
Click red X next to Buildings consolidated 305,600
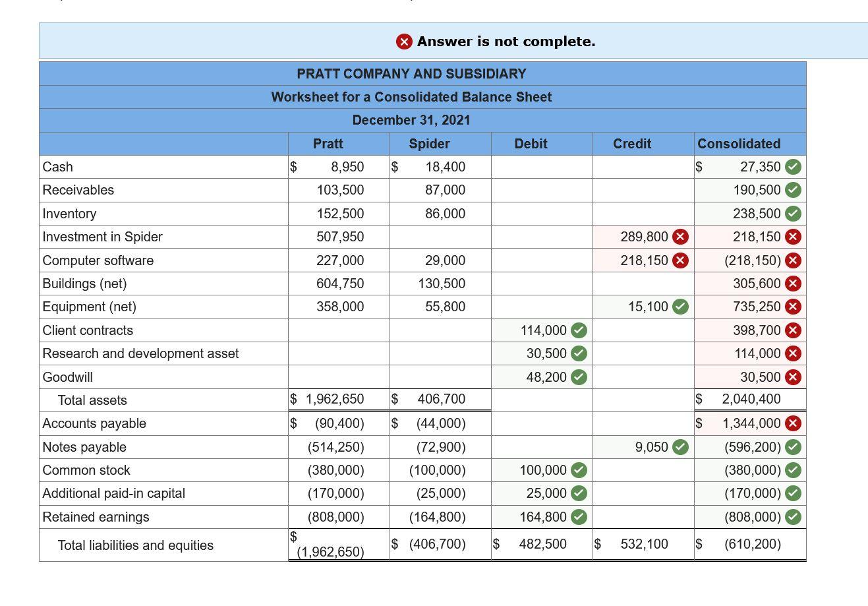click(794, 284)
